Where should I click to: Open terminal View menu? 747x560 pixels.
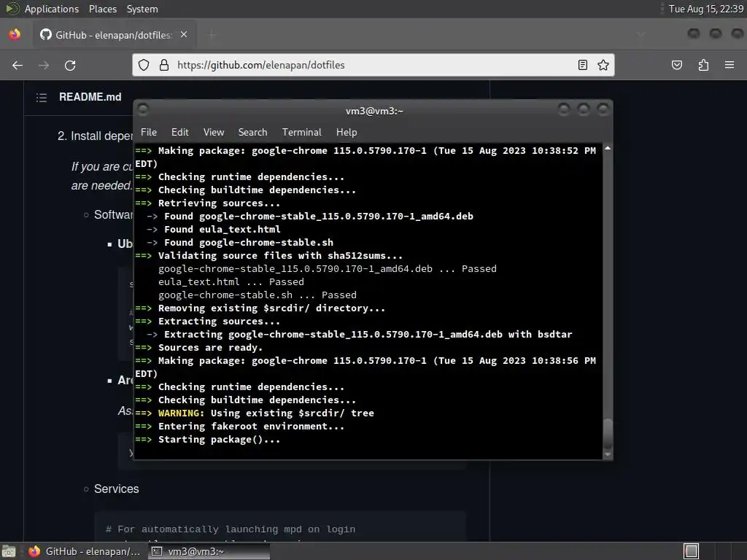pos(214,133)
